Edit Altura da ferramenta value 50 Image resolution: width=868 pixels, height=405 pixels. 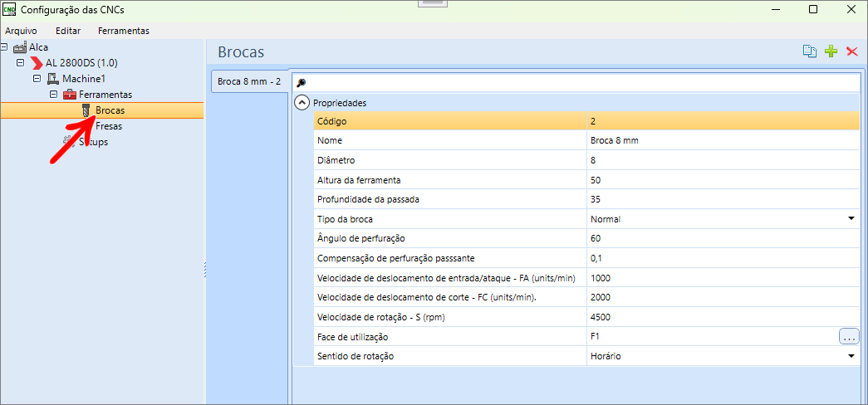(x=723, y=180)
